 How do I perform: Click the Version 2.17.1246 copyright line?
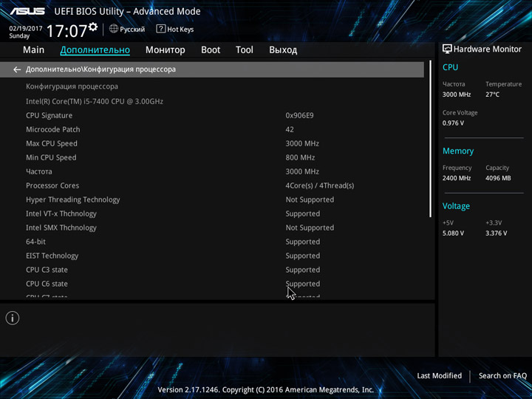[x=266, y=390]
